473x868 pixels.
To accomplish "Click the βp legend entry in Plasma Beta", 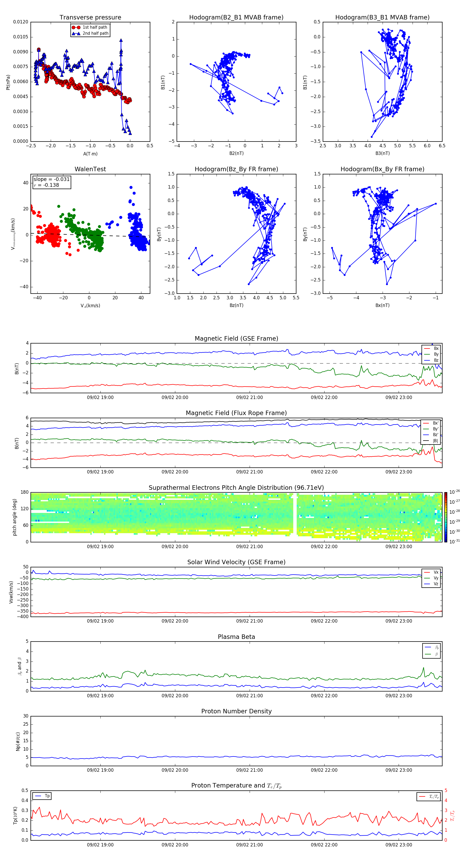I will click(431, 647).
